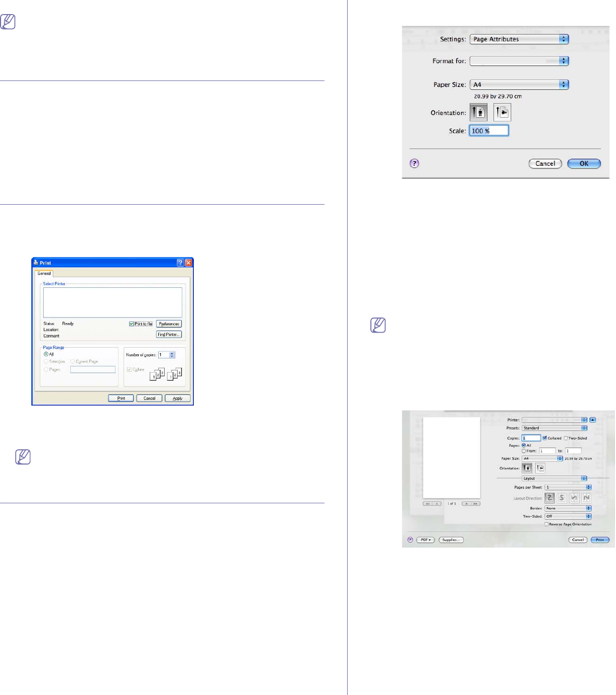Click the From page number field
This screenshot has width=616, height=695.
coord(547,451)
